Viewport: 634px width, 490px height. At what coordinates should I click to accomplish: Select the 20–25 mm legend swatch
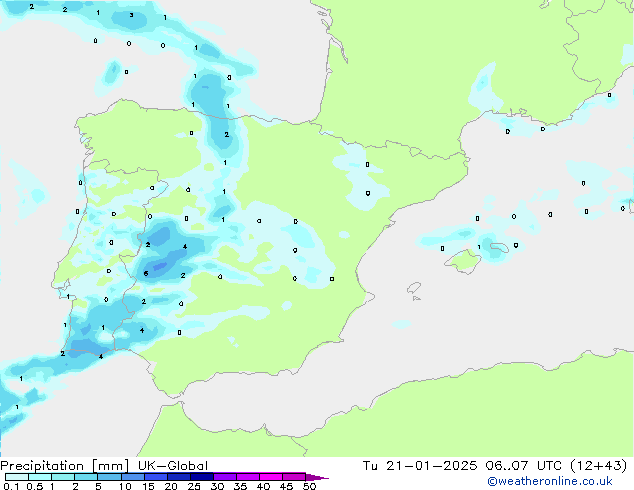click(x=179, y=477)
